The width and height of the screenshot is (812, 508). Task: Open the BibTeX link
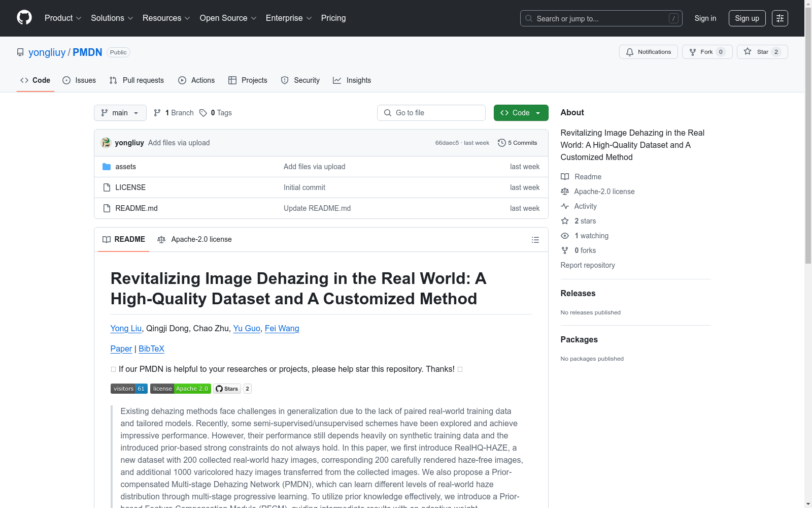(x=151, y=348)
